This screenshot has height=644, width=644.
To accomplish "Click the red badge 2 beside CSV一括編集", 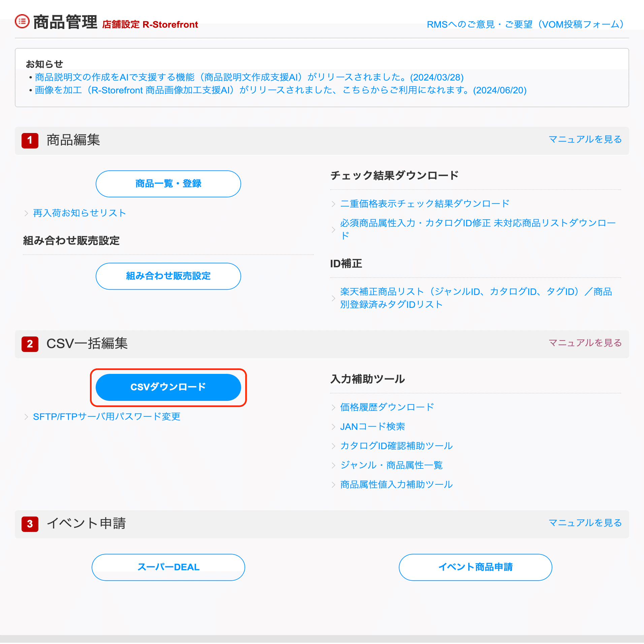I will pos(30,344).
